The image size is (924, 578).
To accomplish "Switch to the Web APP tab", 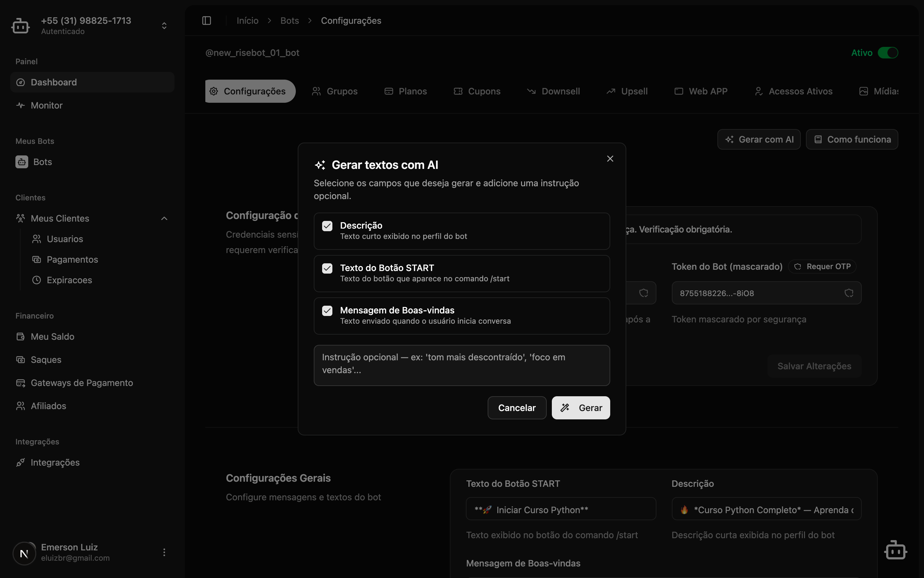I will (701, 92).
